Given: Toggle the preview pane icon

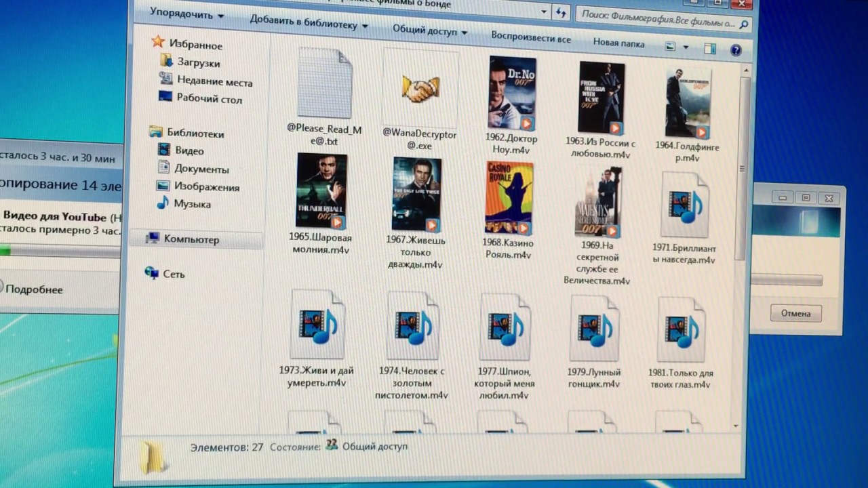Looking at the screenshot, I should (x=710, y=49).
